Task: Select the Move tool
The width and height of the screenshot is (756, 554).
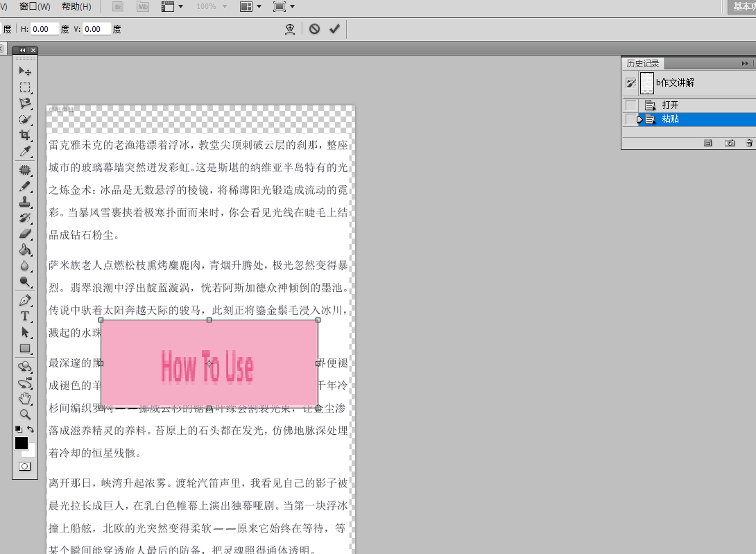Action: pos(25,71)
